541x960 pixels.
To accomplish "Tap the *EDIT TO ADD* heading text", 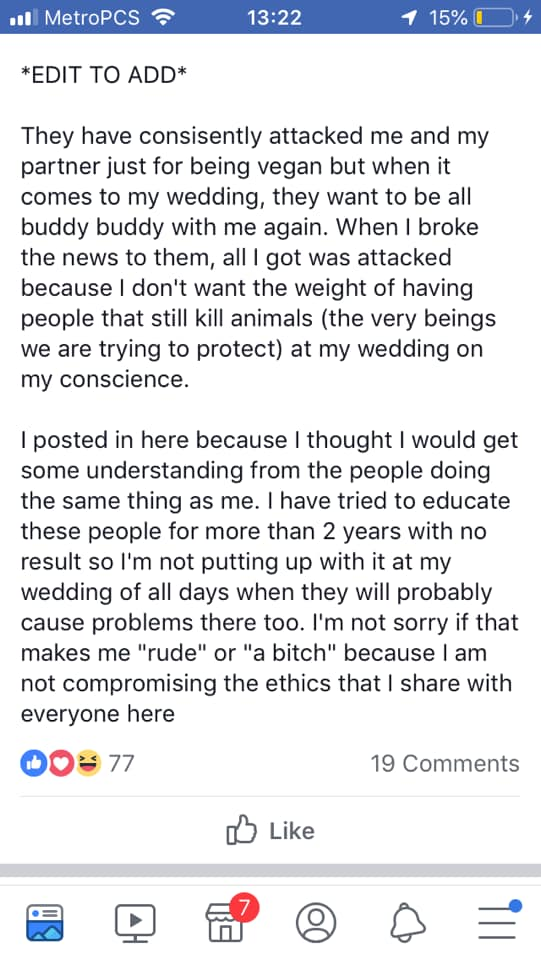I will [x=103, y=75].
